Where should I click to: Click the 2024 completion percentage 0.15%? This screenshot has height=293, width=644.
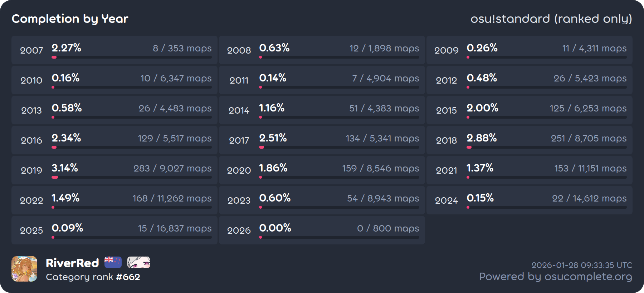tap(480, 198)
